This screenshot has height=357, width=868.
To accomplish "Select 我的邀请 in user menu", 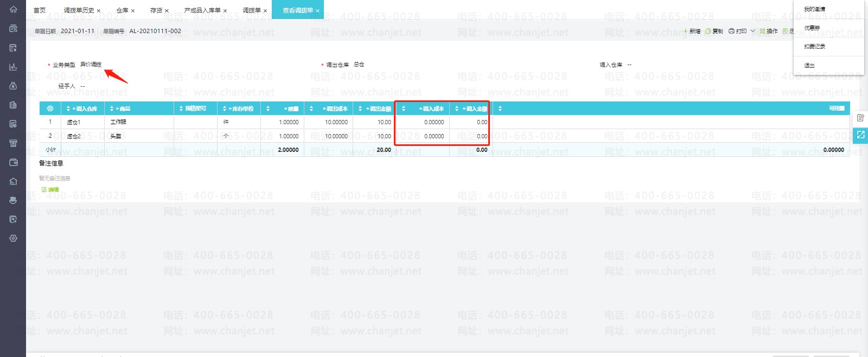I will [x=814, y=9].
